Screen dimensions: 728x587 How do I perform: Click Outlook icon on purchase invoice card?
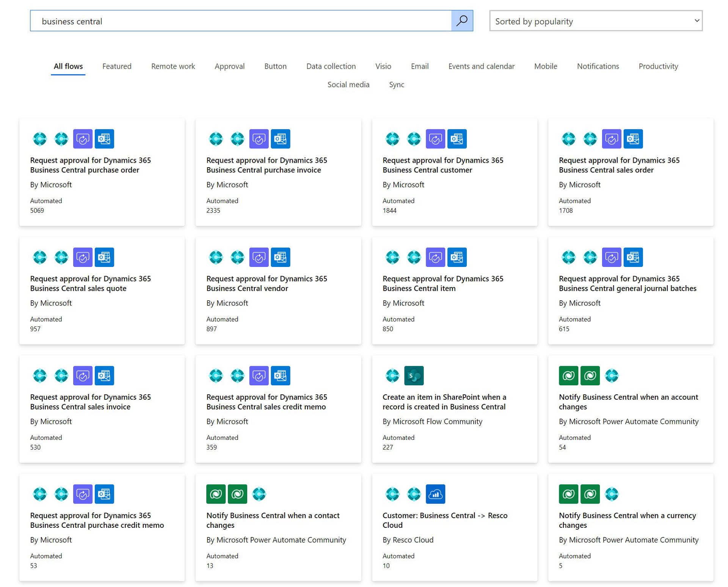281,139
